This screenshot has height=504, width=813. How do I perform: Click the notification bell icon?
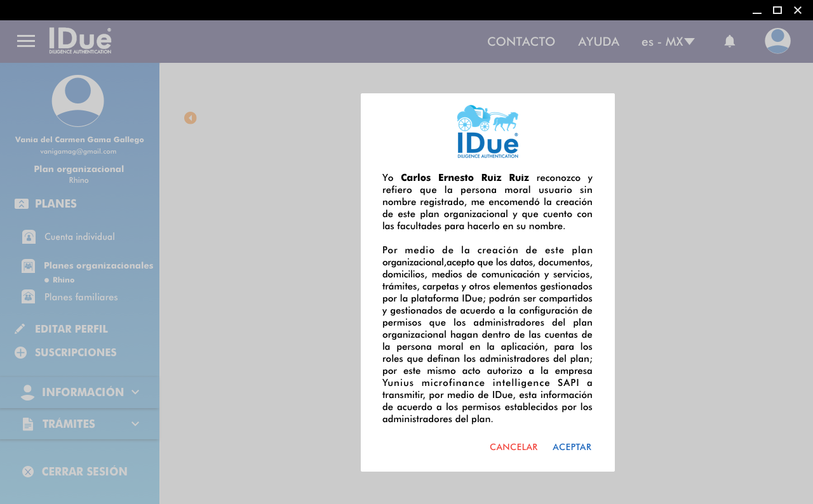(x=730, y=41)
